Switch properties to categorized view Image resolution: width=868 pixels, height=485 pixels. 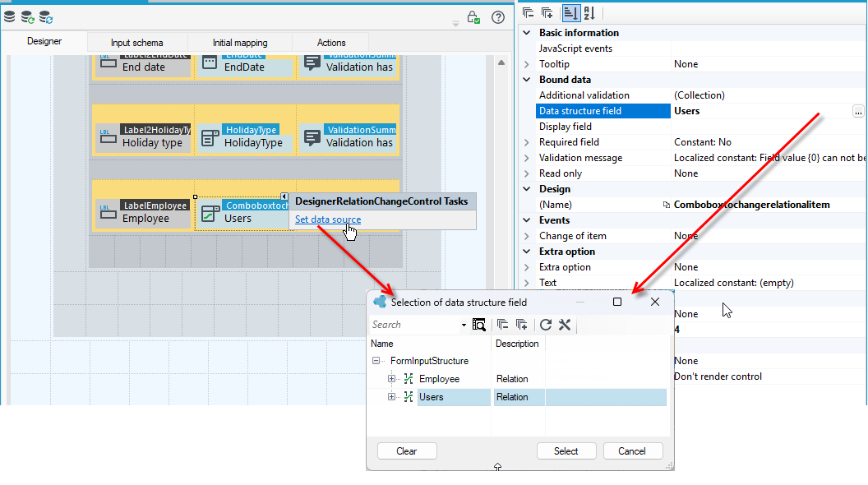click(x=570, y=12)
